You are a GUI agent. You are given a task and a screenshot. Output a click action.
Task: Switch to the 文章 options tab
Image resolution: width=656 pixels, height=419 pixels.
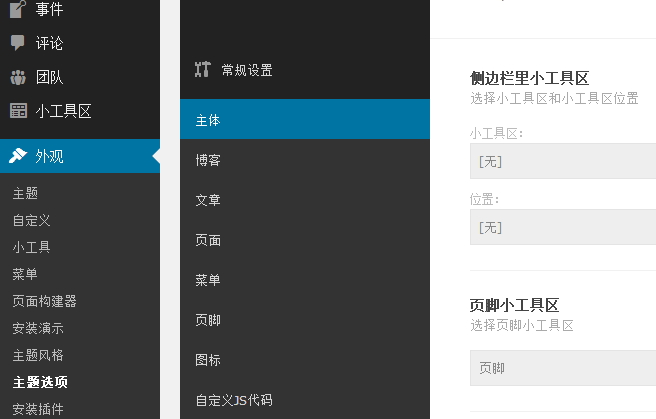tap(305, 200)
